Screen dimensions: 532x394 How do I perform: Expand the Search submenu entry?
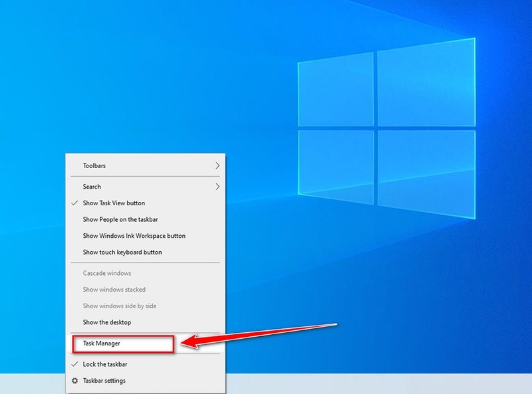coord(145,187)
